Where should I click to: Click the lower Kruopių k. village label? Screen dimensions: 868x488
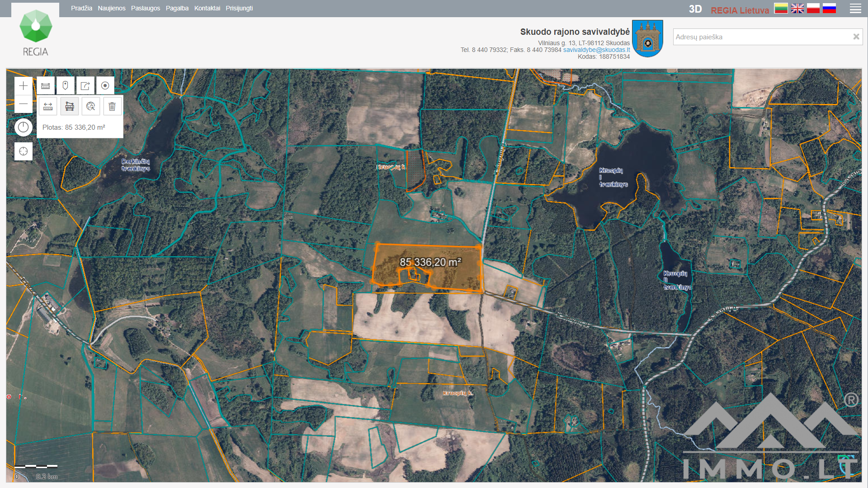tap(458, 393)
